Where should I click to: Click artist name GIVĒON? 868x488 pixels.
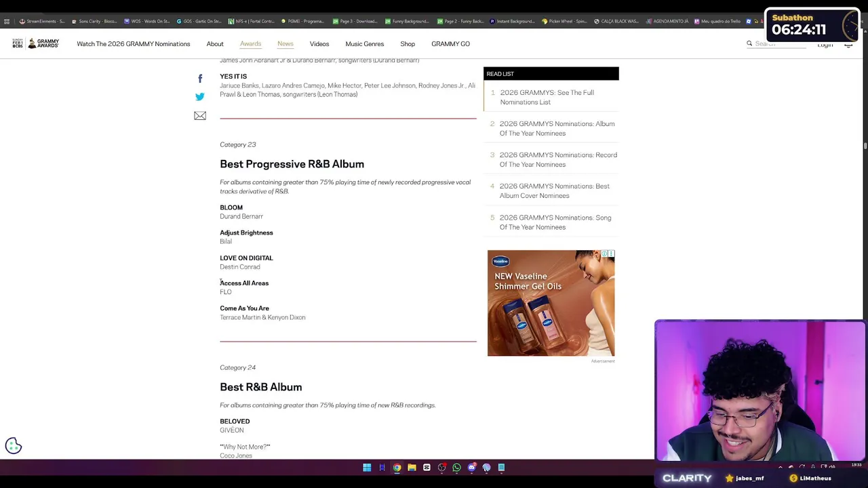pos(231,430)
